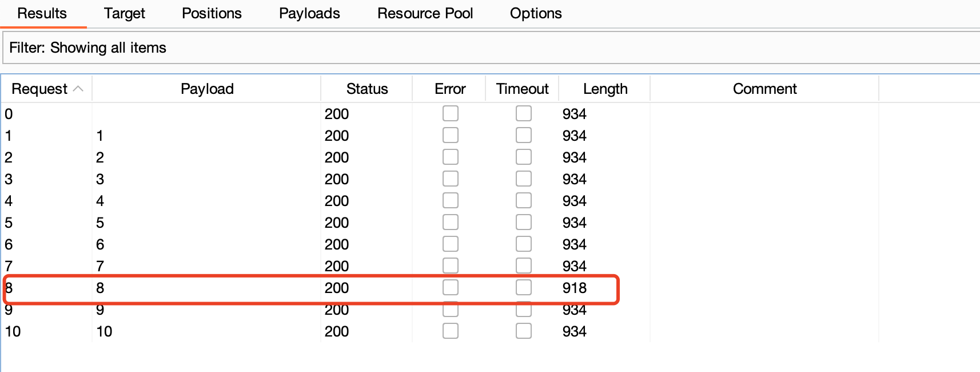Go to the Payloads tab
980x372 pixels.
click(x=309, y=13)
